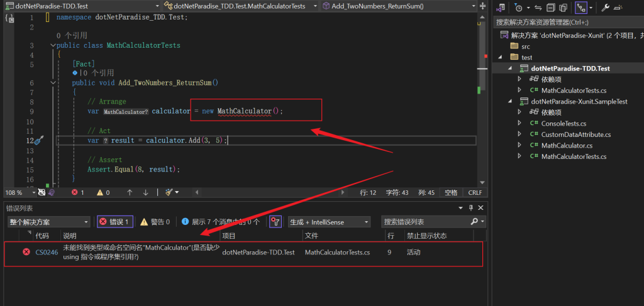Toggle the error list filter funnel icon
Viewport: 644px width, 306px height.
coord(275,222)
